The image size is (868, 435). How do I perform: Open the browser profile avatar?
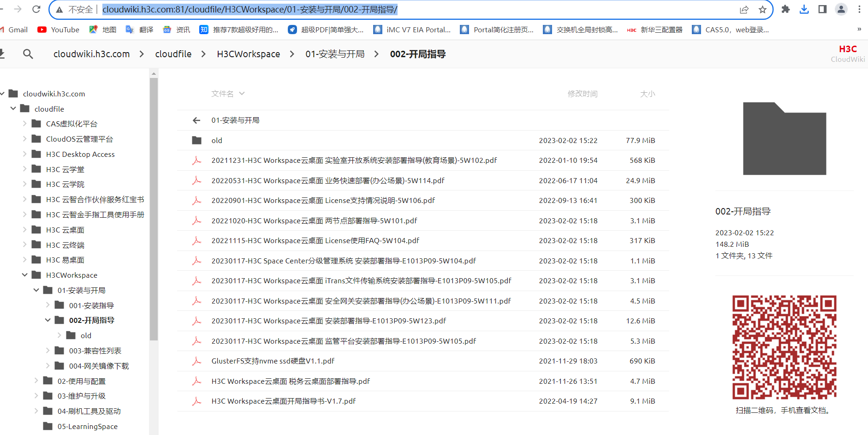click(x=841, y=9)
